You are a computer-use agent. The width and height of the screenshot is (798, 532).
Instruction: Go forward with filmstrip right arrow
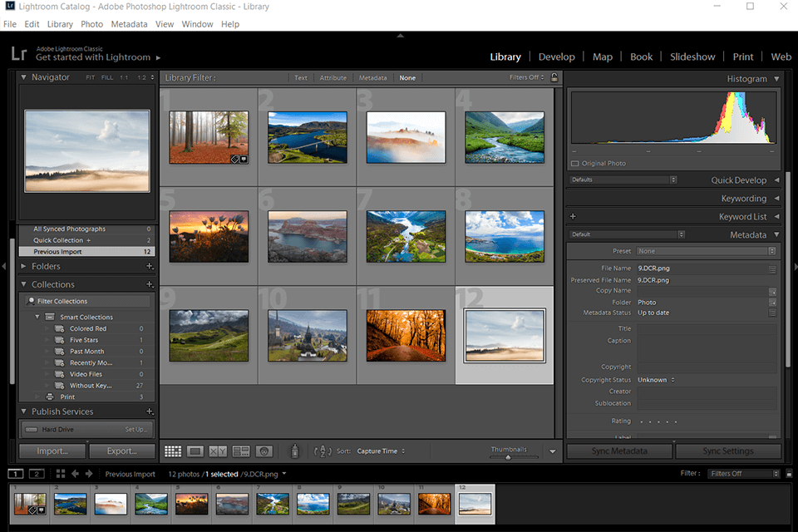pos(89,474)
